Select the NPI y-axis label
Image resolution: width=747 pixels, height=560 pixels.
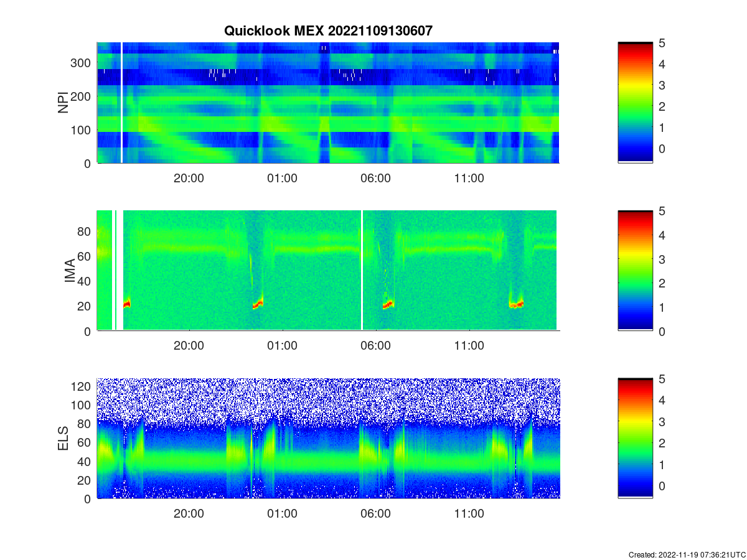[63, 103]
